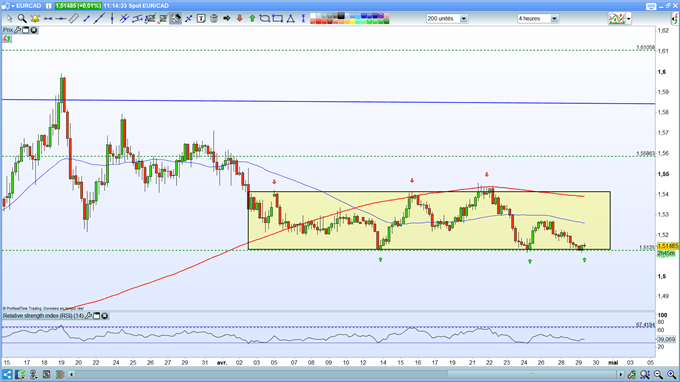Screen dimensions: 680x382
Task: Select the horizontal line drawing tool
Action: pyautogui.click(x=48, y=19)
